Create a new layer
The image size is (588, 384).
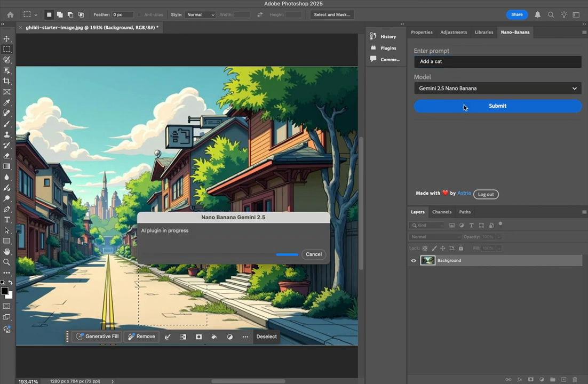564,379
